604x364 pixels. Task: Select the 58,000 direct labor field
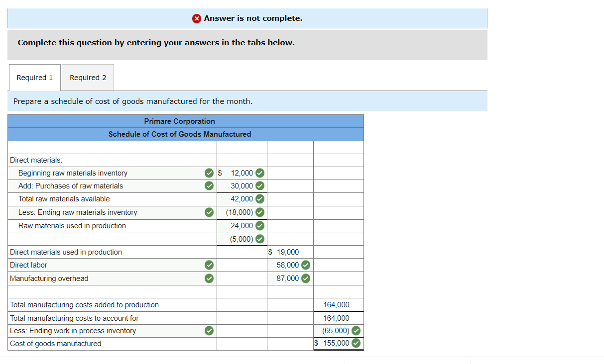(290, 265)
